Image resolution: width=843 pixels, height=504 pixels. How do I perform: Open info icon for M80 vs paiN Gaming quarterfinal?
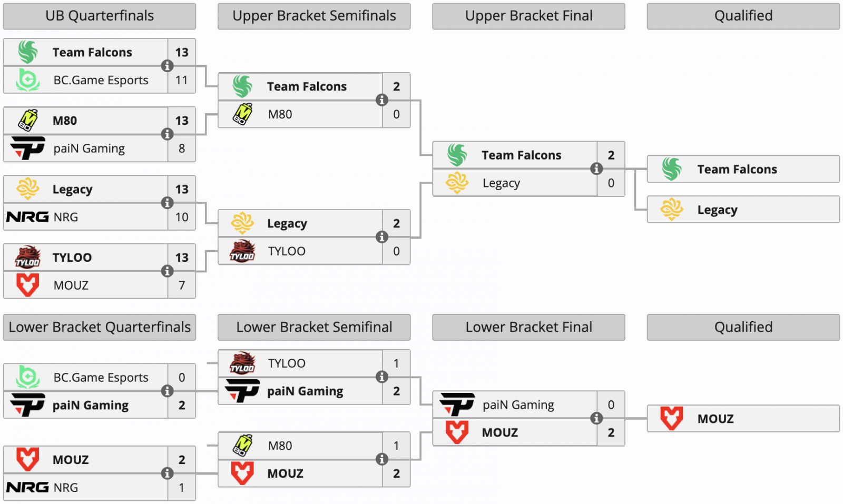point(167,134)
